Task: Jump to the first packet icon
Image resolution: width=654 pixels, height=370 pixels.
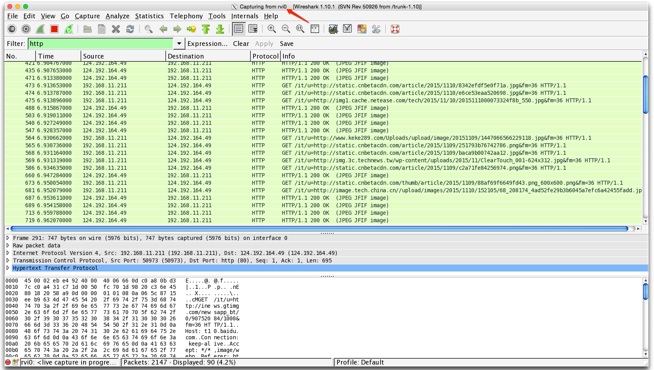Action: (x=206, y=29)
